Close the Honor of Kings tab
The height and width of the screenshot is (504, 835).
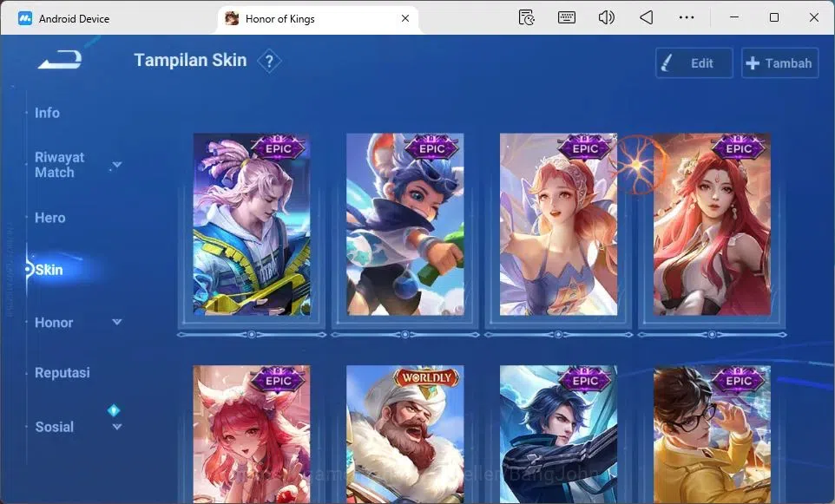point(405,18)
